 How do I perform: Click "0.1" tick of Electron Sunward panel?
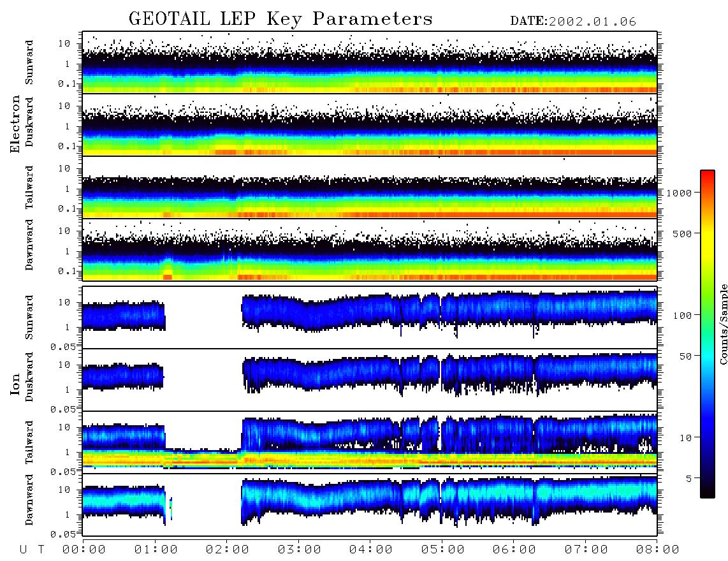coord(66,84)
